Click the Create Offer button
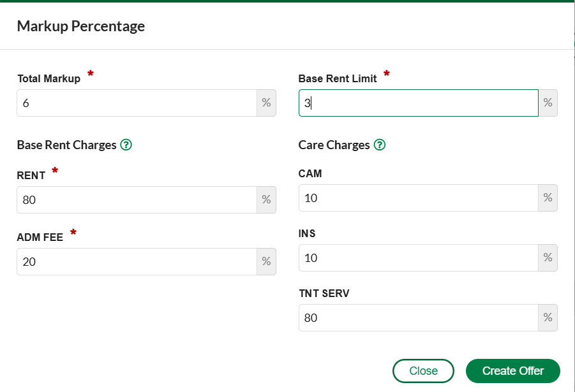 point(512,371)
